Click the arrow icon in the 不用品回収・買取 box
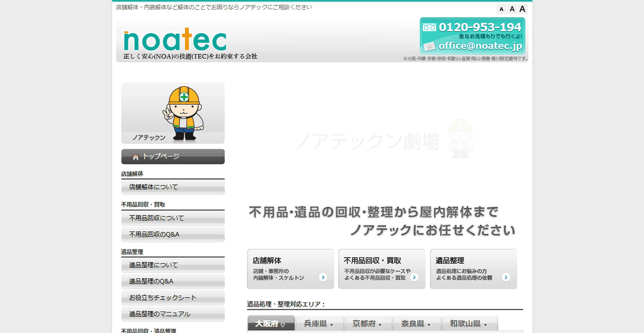Image resolution: width=644 pixels, height=333 pixels. coord(414,278)
